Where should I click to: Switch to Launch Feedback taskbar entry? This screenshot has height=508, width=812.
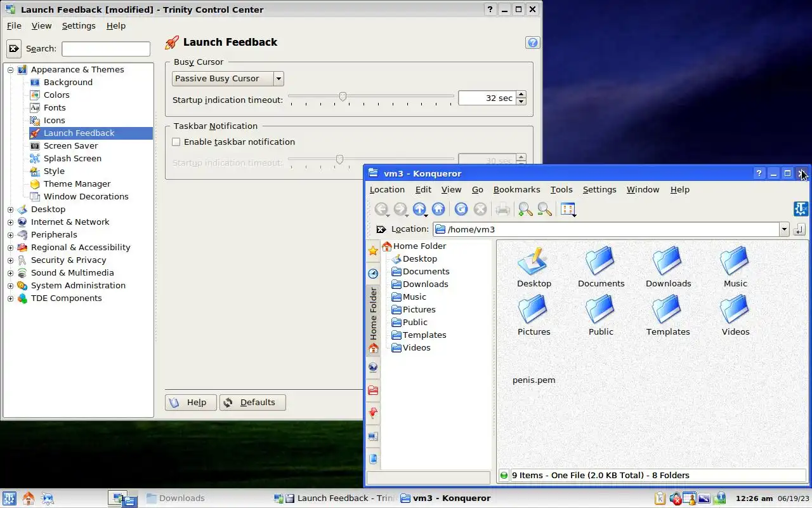click(335, 498)
